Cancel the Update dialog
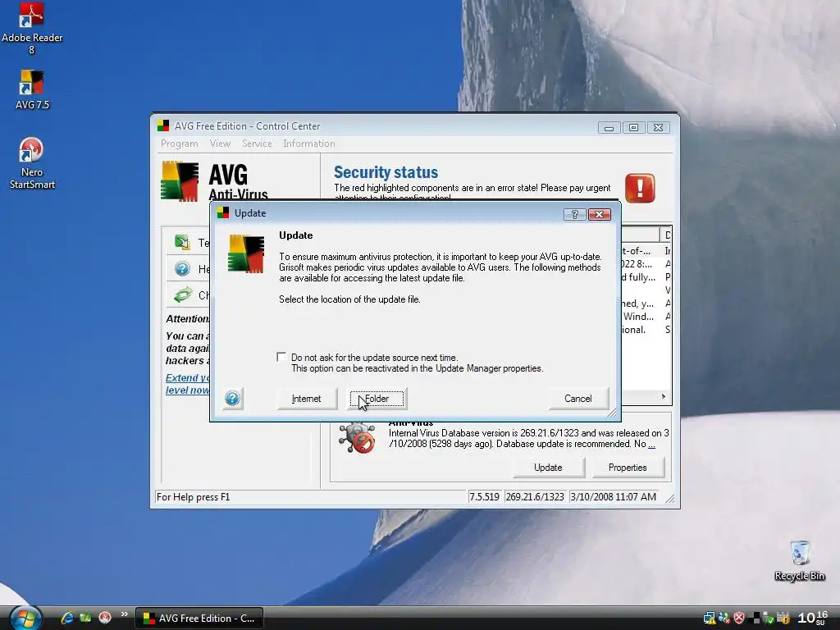Viewport: 840px width, 630px height. pyautogui.click(x=578, y=399)
